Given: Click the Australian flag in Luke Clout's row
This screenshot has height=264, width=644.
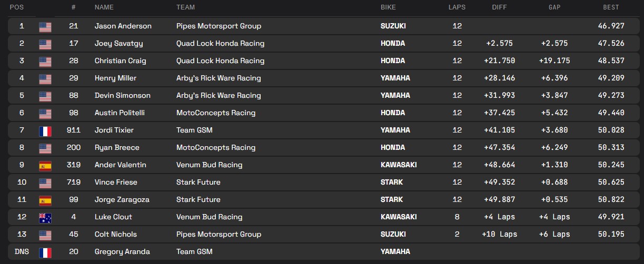Looking at the screenshot, I should click(x=45, y=217).
